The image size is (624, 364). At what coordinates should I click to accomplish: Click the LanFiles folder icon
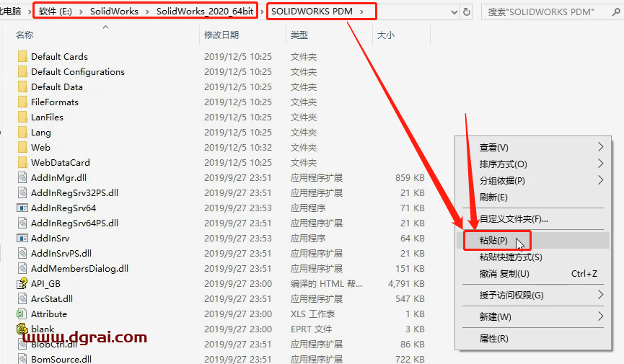[x=22, y=117]
